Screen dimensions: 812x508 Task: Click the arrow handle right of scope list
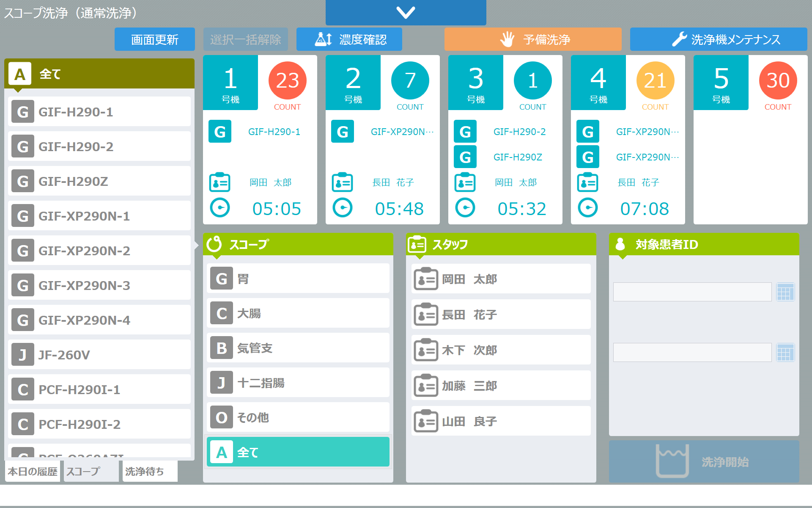click(x=197, y=245)
